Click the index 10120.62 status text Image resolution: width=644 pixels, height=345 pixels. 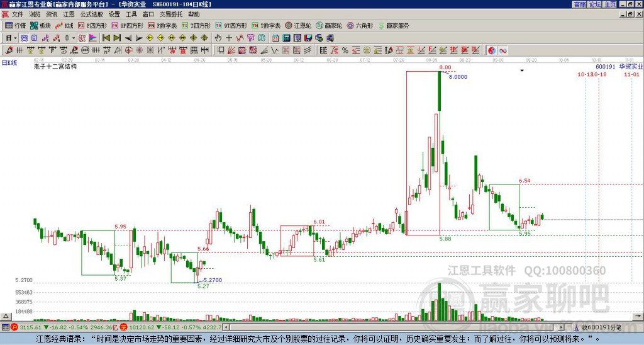point(143,327)
